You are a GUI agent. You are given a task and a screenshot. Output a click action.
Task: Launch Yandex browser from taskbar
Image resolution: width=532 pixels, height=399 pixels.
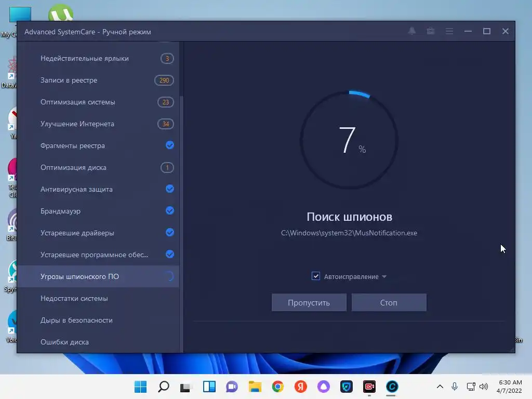point(301,387)
